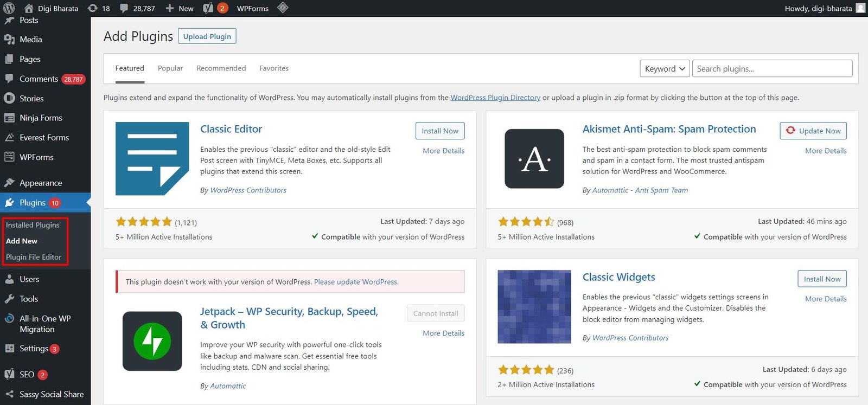Open WordPress Contributors link under Classic Editor

248,190
